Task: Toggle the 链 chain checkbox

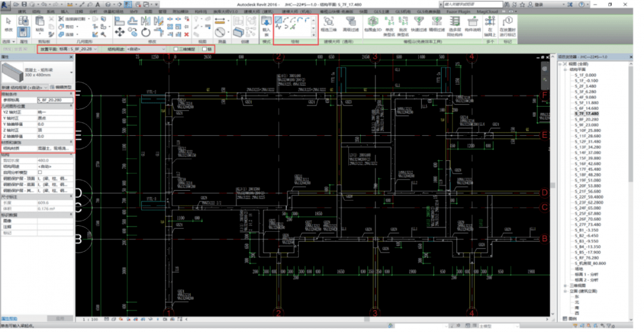Action: pos(205,49)
